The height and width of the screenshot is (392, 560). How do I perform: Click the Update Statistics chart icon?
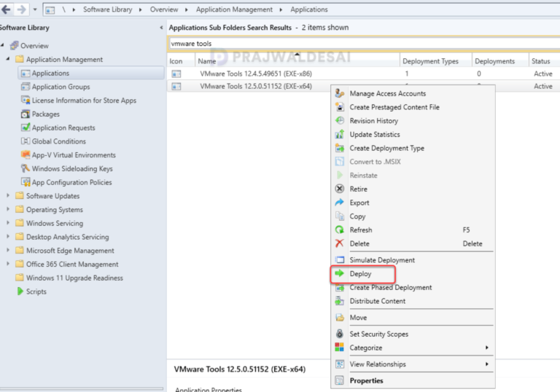[x=339, y=134]
